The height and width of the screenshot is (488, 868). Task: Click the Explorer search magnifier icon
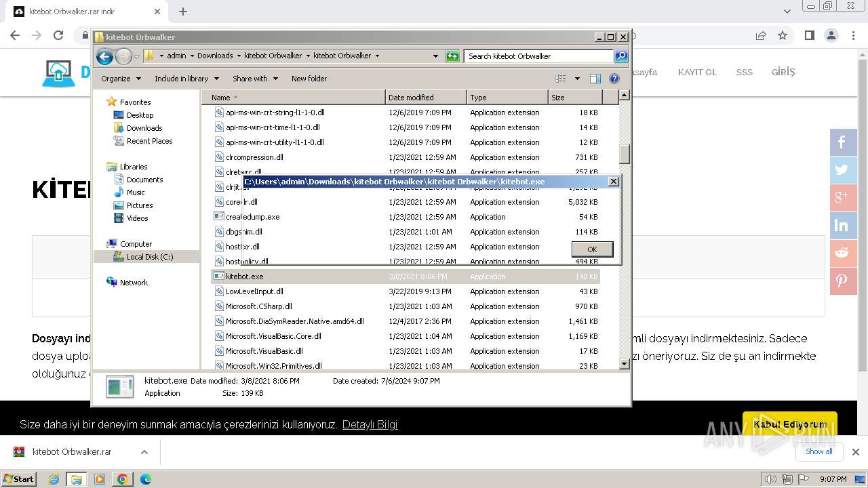pos(621,56)
